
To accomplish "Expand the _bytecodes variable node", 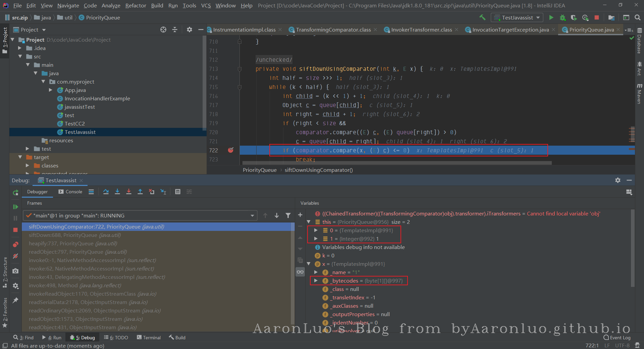I will (316, 281).
